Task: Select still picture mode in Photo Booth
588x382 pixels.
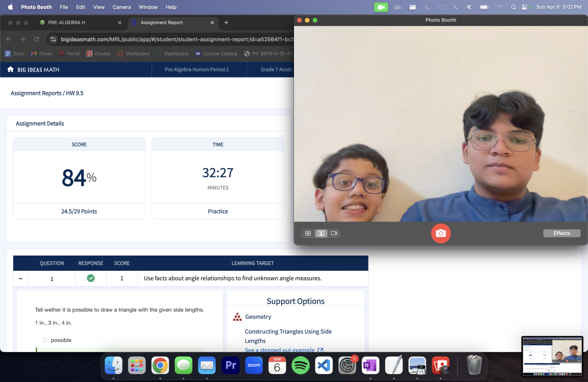Action: tap(321, 234)
